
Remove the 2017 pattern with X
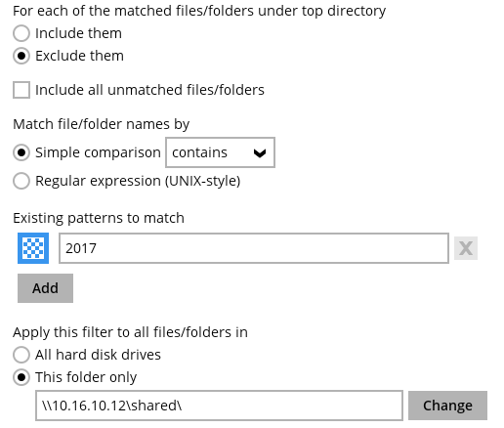pos(466,248)
